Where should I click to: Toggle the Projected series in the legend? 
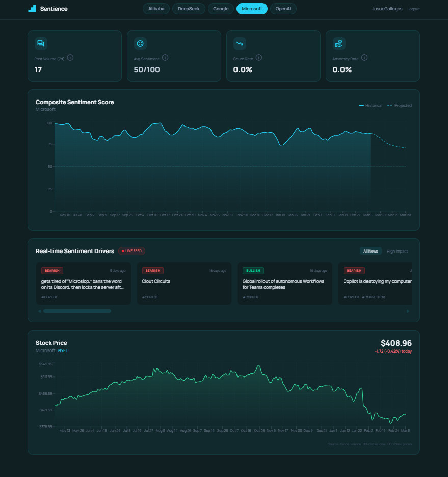click(401, 105)
